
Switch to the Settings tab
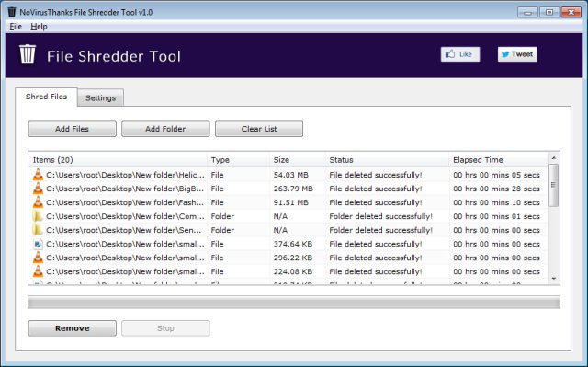coord(100,97)
